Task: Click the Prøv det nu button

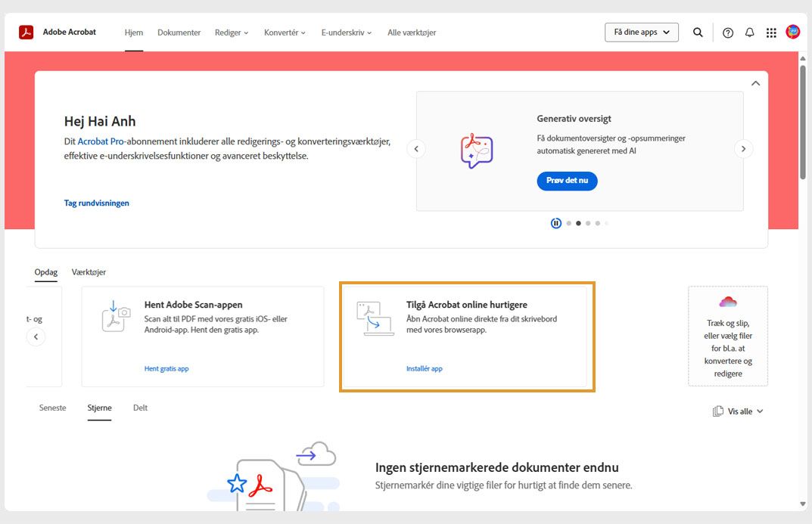Action: [x=567, y=181]
